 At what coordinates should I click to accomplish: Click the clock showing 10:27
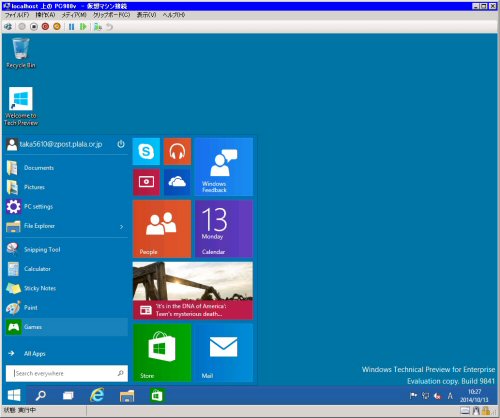point(474,396)
